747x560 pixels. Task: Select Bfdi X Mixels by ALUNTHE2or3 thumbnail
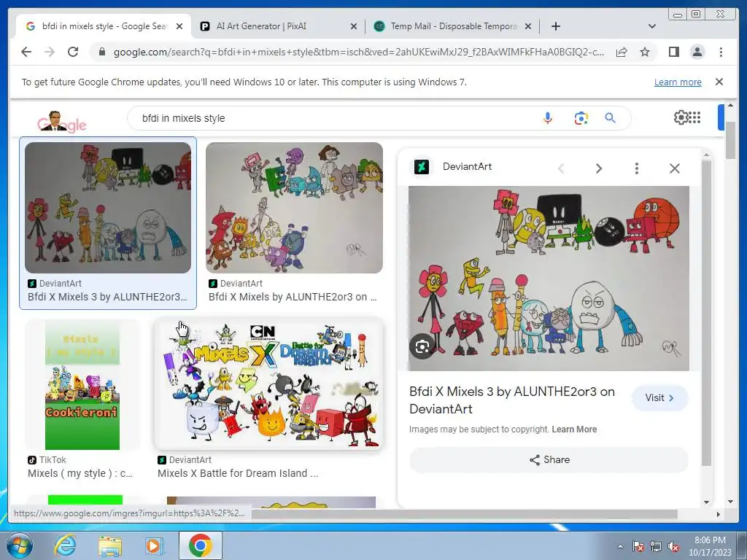point(294,208)
